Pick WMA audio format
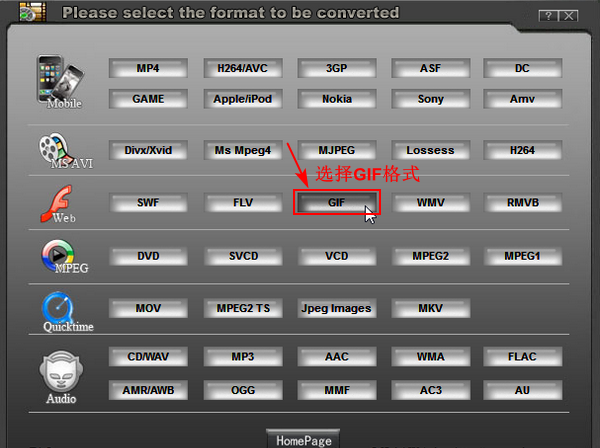This screenshot has width=600, height=448. click(430, 357)
